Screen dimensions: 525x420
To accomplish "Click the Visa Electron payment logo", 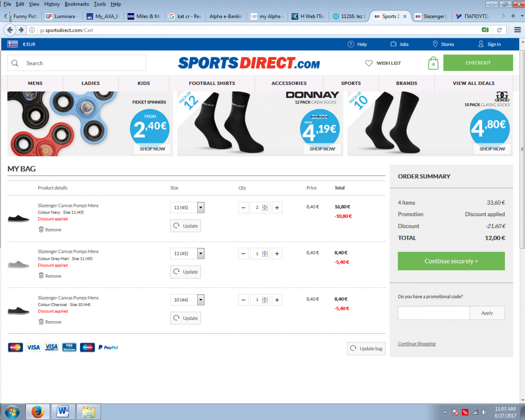I will pyautogui.click(x=69, y=347).
